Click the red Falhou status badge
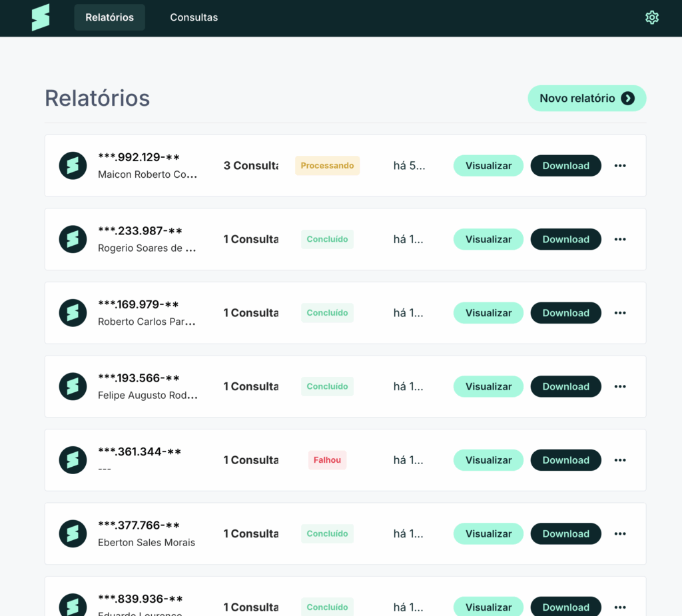This screenshot has width=682, height=616. coord(327,460)
